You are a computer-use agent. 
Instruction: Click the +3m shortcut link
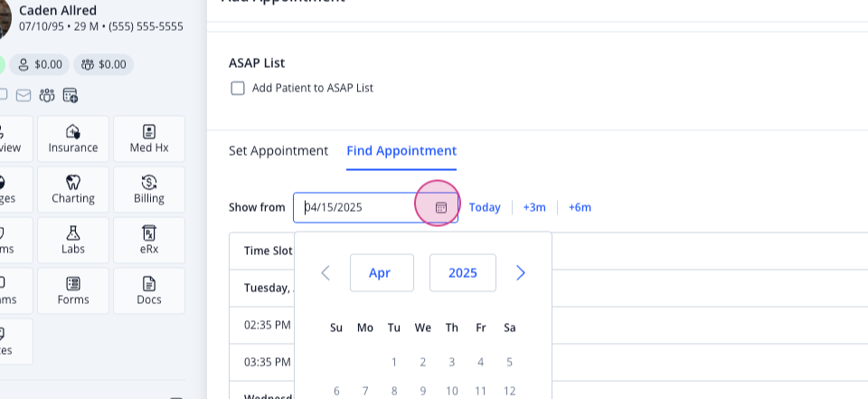point(534,207)
